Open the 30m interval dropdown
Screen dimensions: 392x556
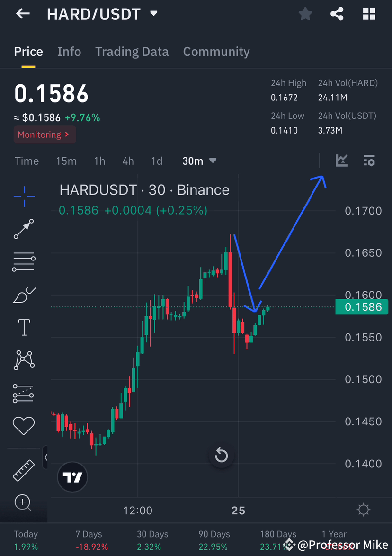coord(199,161)
